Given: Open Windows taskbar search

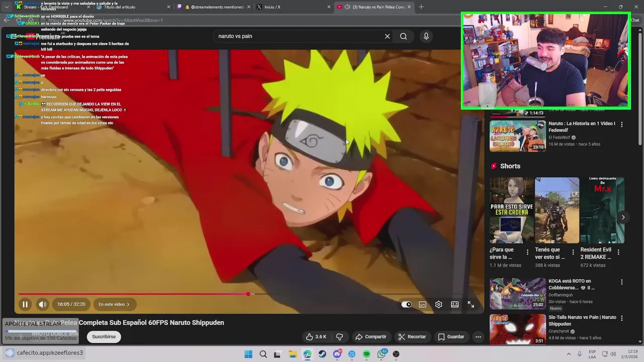Looking at the screenshot, I should (x=263, y=354).
